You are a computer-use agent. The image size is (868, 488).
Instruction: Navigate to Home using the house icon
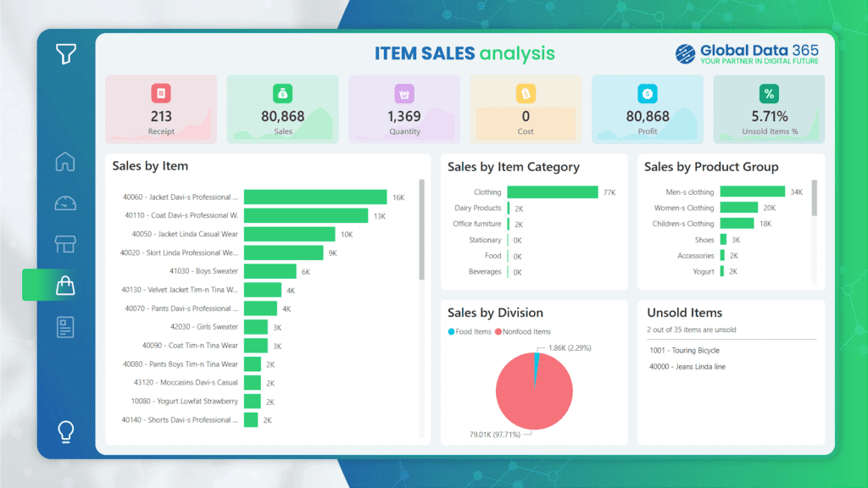[x=65, y=161]
